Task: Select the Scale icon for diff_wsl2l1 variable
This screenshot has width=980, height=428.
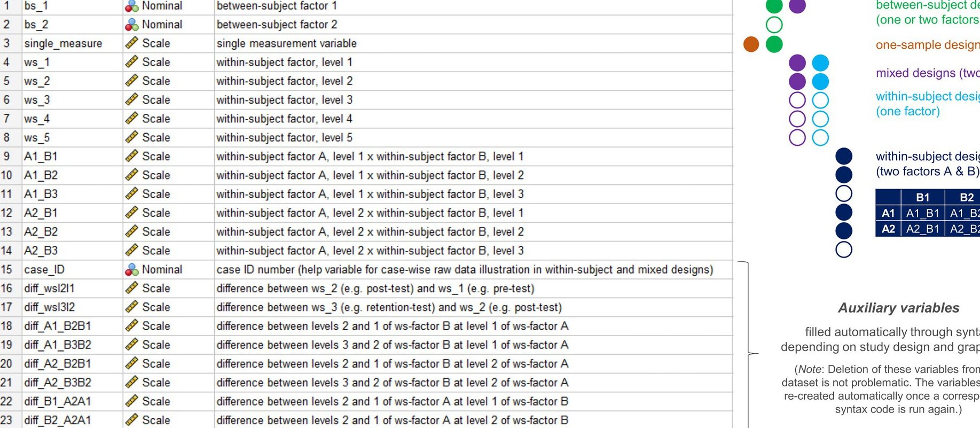Action: (131, 289)
